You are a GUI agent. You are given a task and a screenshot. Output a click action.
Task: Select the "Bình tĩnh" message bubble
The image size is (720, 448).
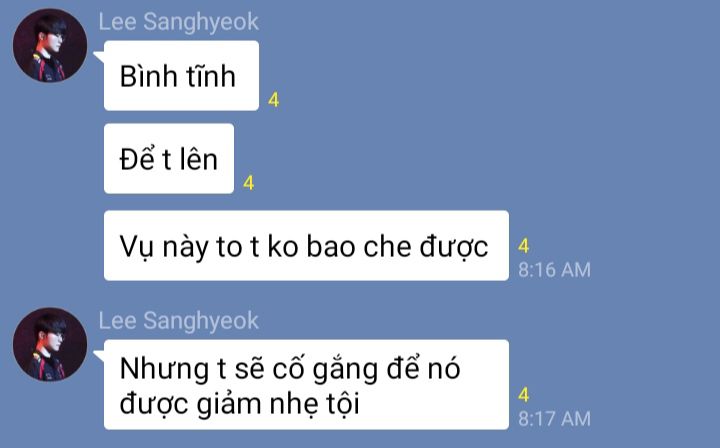181,76
